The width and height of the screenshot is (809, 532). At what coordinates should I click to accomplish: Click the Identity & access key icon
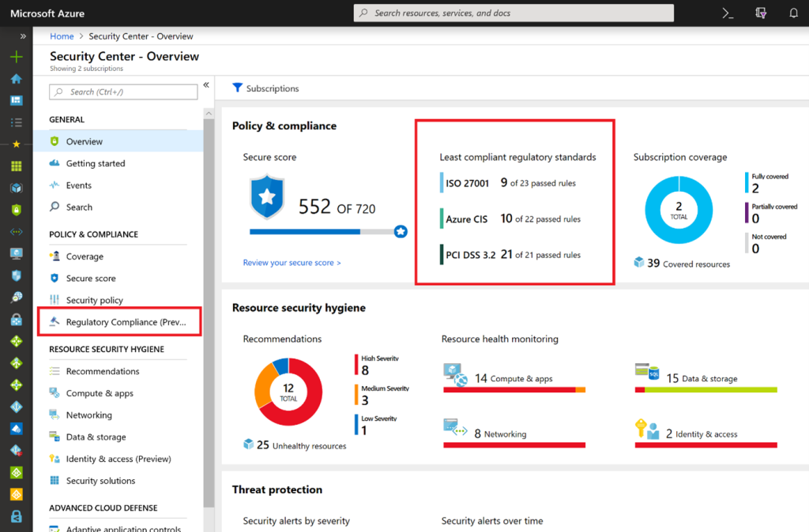(x=647, y=429)
